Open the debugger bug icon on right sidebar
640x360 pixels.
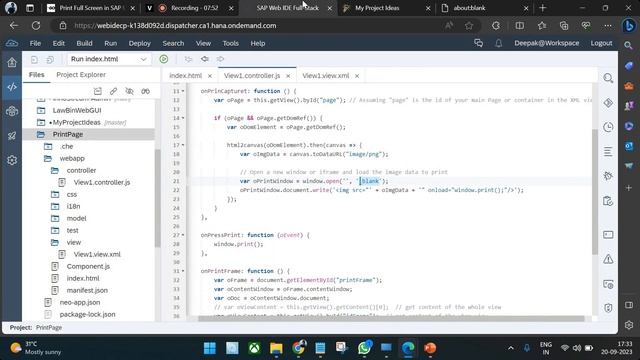click(608, 176)
